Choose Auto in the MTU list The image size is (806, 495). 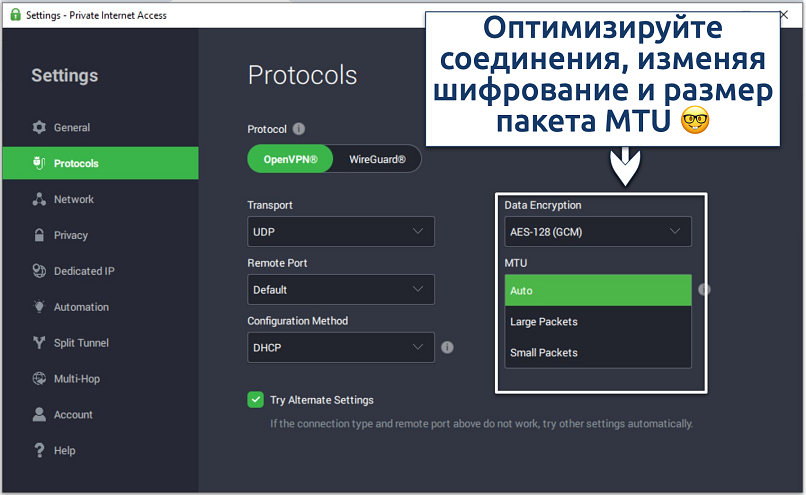click(x=598, y=290)
